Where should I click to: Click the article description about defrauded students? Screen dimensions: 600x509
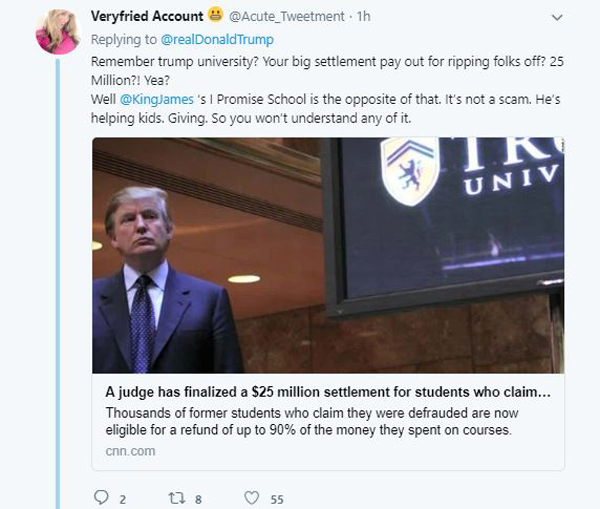312,421
